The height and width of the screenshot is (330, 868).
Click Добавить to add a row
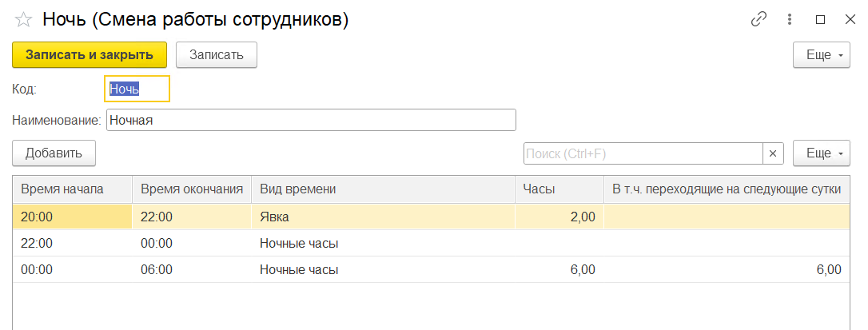click(54, 153)
